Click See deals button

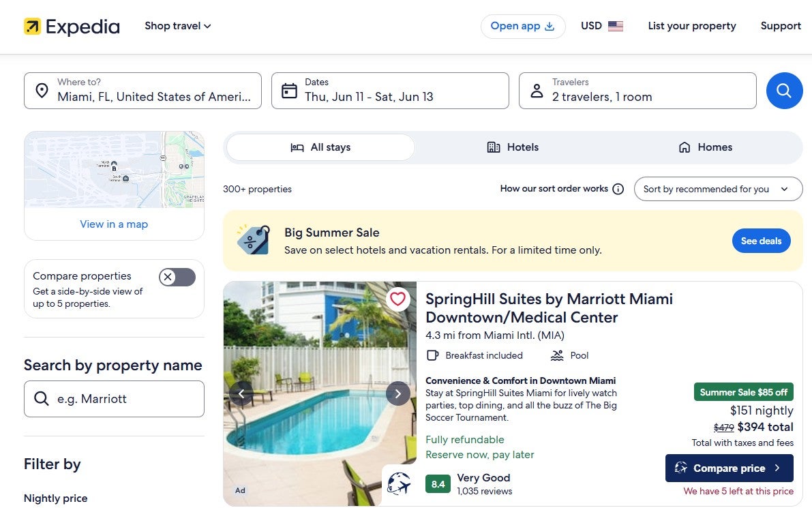tap(761, 241)
